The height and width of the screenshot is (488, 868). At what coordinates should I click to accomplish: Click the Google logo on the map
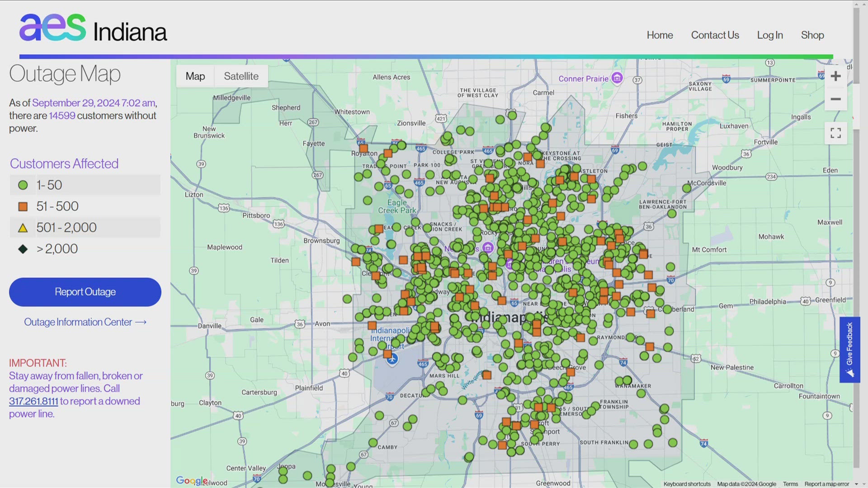(192, 481)
